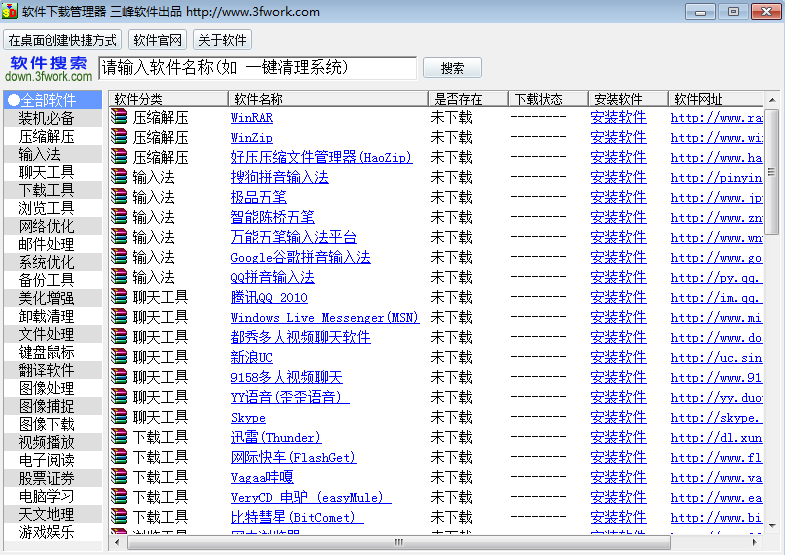Click the horizontal scrollbar left arrow

click(118, 542)
